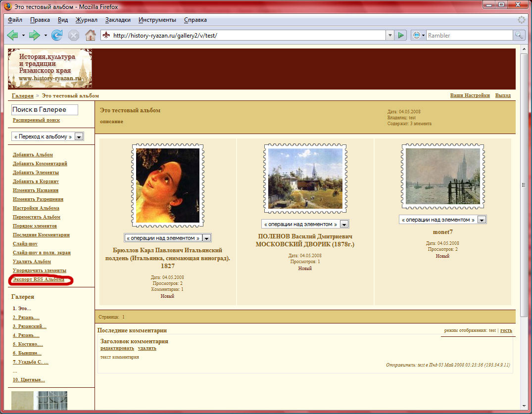Click the page vertical scrollbar thumb
Viewport: 532px width, 414px height.
pyautogui.click(x=524, y=185)
